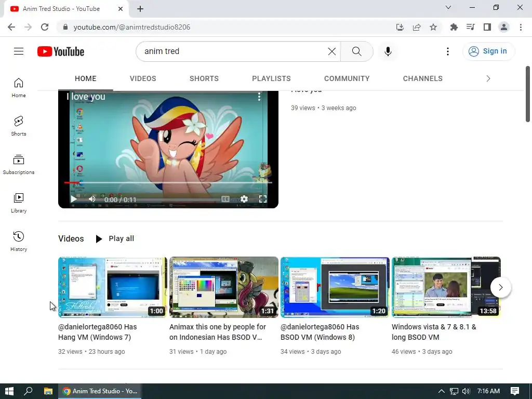Click the magnifier search button

(356, 51)
